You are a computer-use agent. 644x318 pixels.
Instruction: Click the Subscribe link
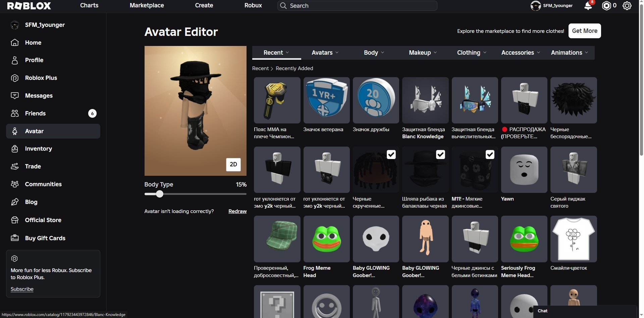click(x=22, y=289)
